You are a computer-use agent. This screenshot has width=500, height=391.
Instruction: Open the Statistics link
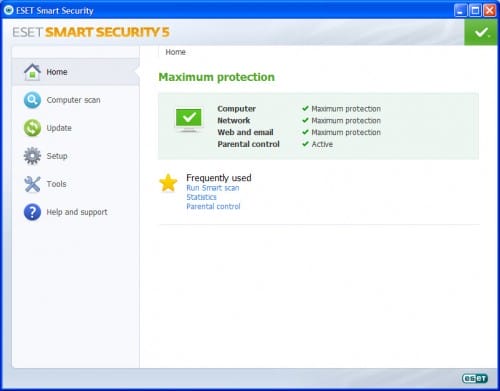(x=201, y=197)
